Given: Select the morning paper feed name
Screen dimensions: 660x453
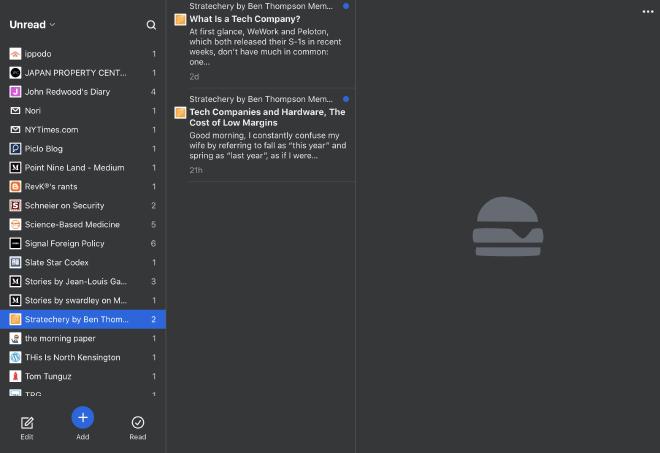Looking at the screenshot, I should click(x=60, y=338).
